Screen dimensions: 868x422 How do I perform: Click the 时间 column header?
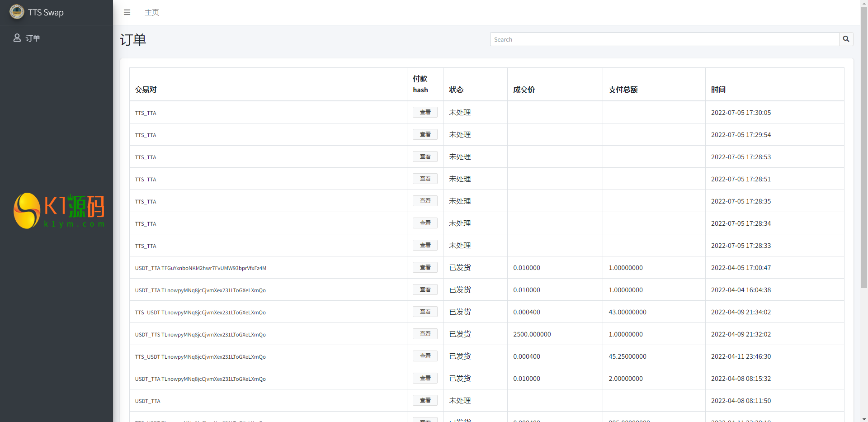coord(718,90)
